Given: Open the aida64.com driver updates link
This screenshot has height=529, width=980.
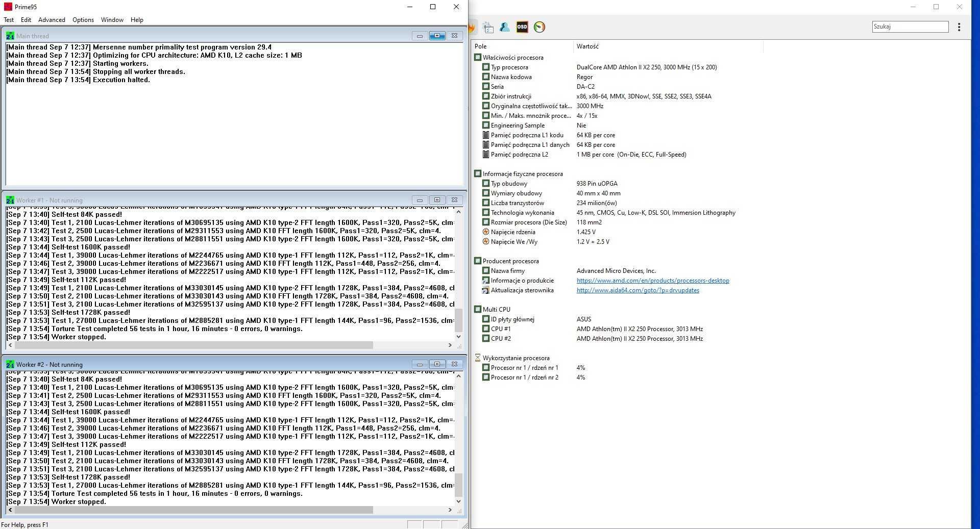Looking at the screenshot, I should click(638, 290).
